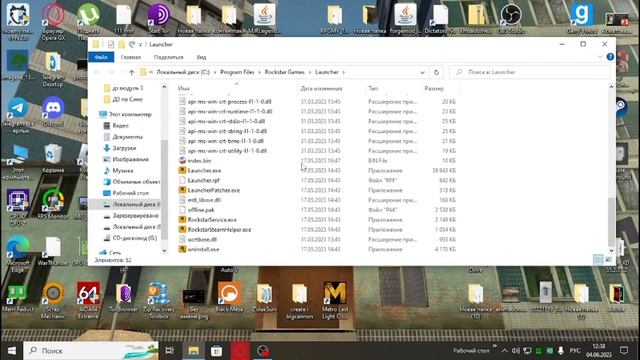The image size is (640, 360).
Task: Launch Discord from the desktop
Action: click(53, 111)
